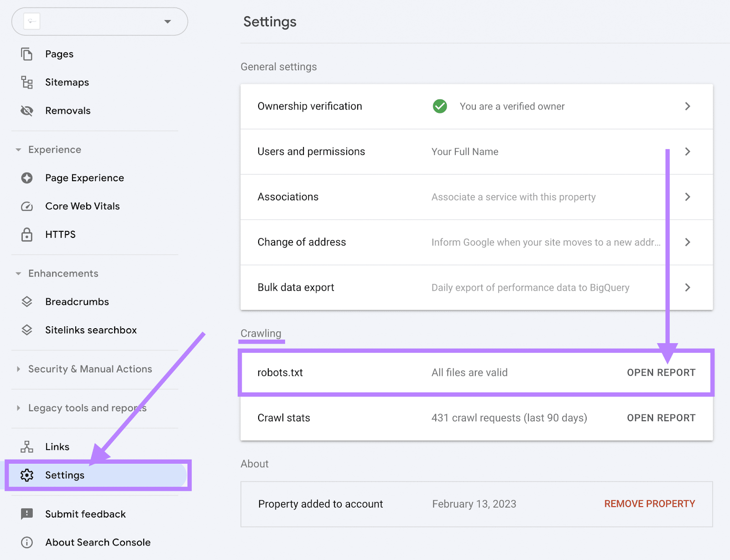The height and width of the screenshot is (560, 730).
Task: Choose Submit feedback
Action: click(85, 514)
